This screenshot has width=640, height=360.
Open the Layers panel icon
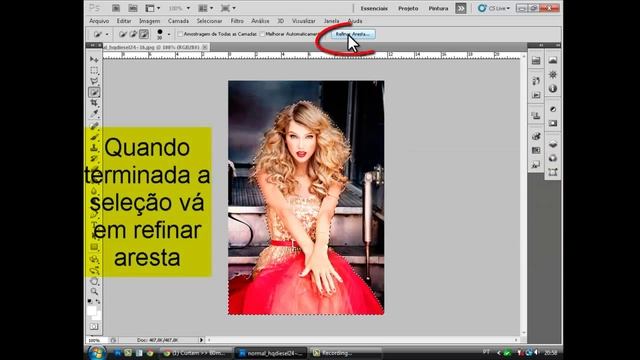[x=553, y=144]
